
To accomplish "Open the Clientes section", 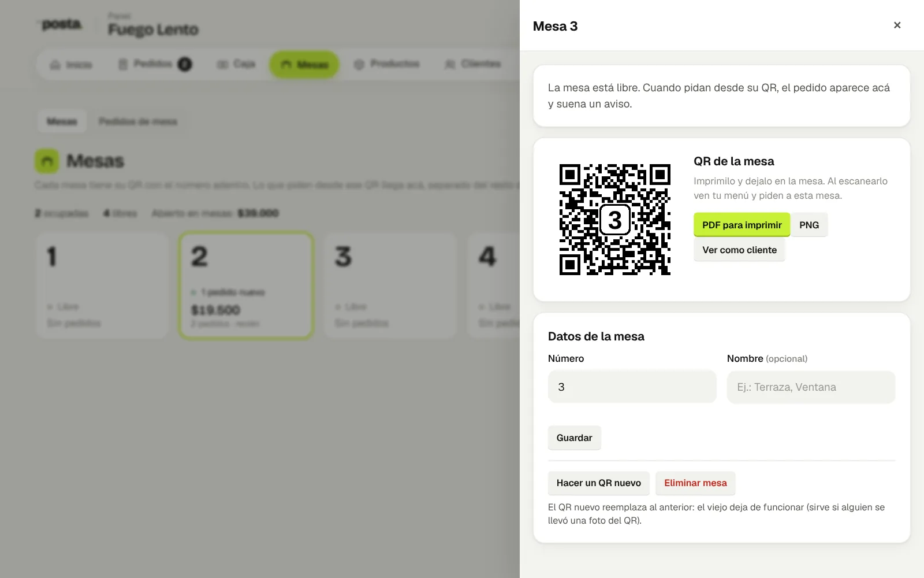I will tap(473, 64).
